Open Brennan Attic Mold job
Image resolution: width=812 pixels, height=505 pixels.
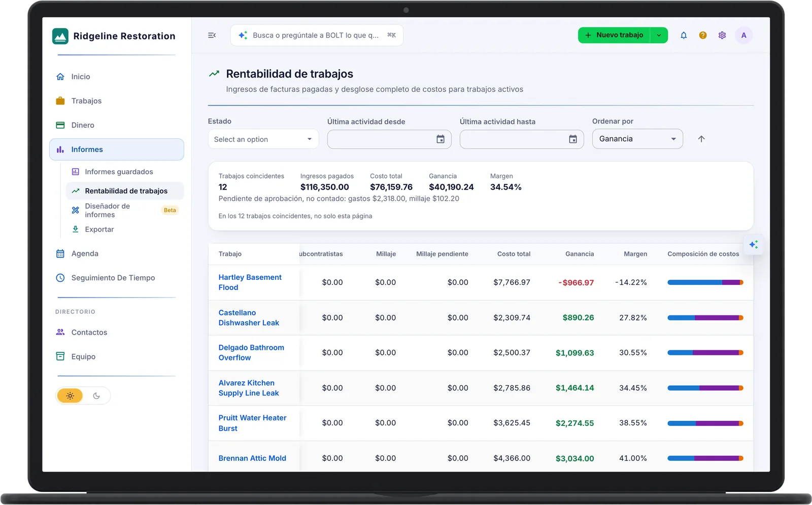[252, 458]
